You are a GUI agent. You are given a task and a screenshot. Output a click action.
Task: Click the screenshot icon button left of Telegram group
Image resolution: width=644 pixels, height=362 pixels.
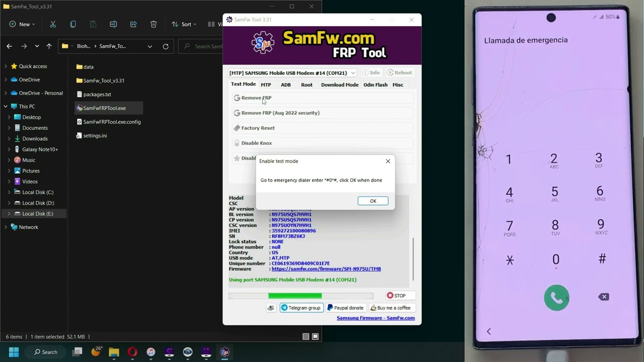271,308
